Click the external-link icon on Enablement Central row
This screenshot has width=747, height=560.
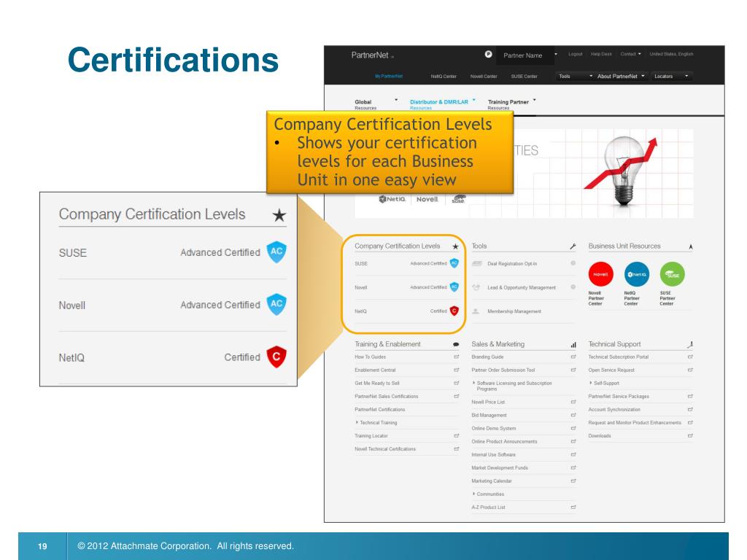(x=457, y=370)
